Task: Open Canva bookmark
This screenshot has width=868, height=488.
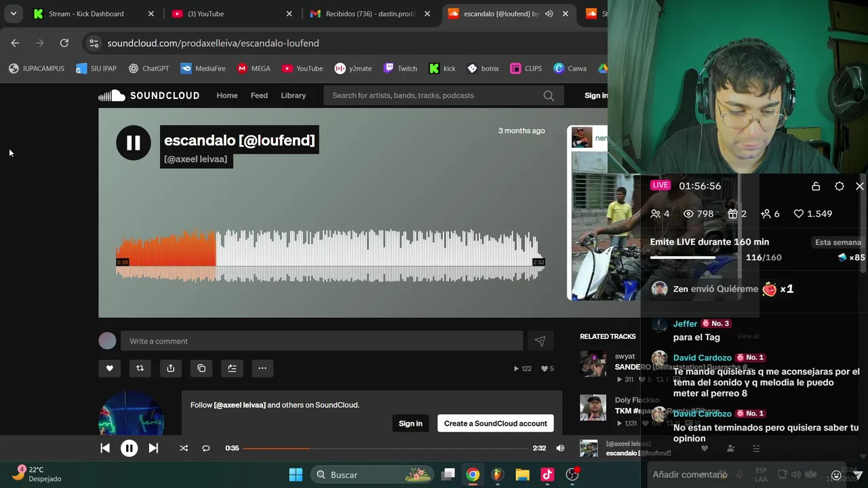Action: pyautogui.click(x=570, y=68)
